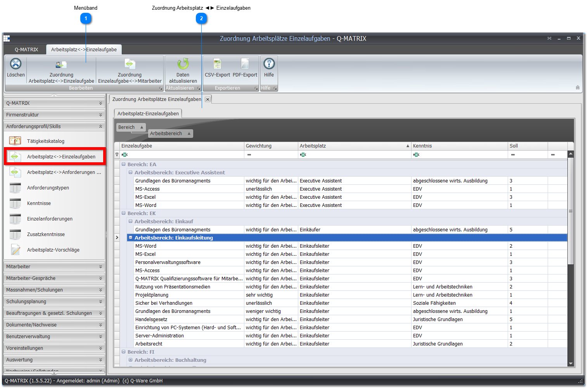This screenshot has height=389, width=588.
Task: Sort by Arbeitsplatz column header
Action: [354, 146]
